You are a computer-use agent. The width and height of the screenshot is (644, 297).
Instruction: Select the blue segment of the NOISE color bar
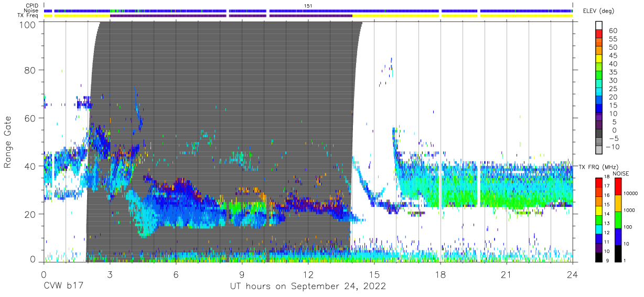click(x=617, y=236)
